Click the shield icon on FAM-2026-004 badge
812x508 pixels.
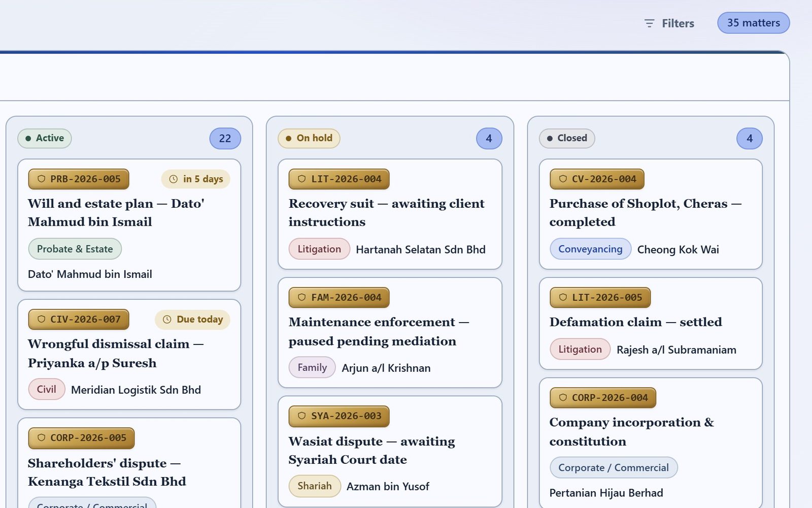(302, 297)
